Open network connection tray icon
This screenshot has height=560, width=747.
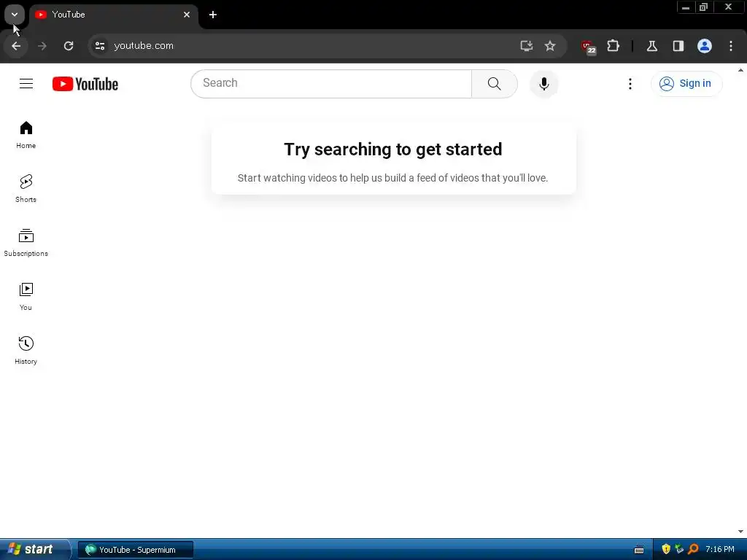click(x=679, y=550)
